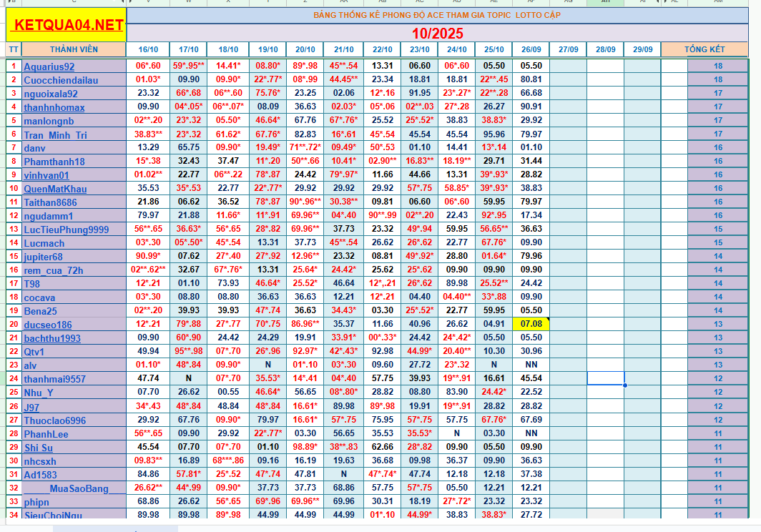The height and width of the screenshot is (532, 761).
Task: Select the bachthu1993 member link
Action: point(52,338)
